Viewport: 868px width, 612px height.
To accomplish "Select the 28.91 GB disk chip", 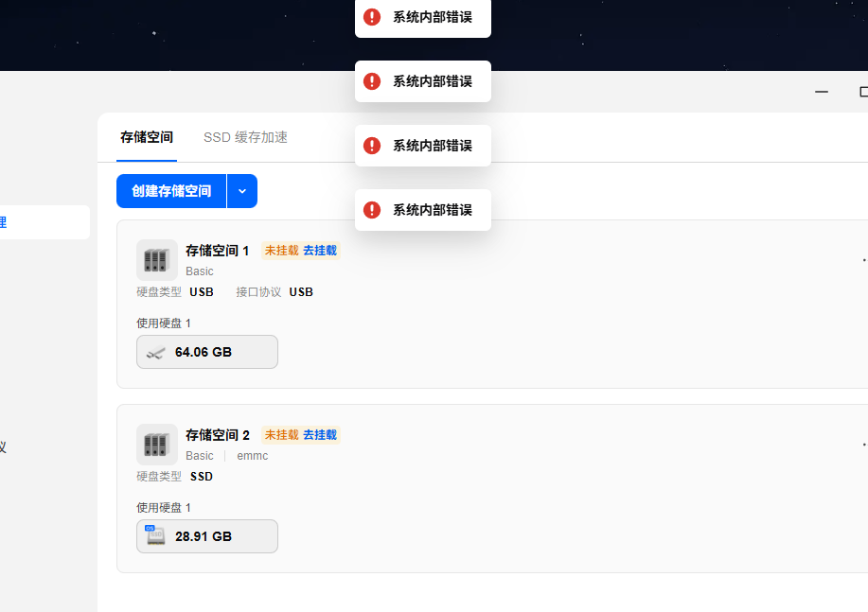I will coord(207,536).
